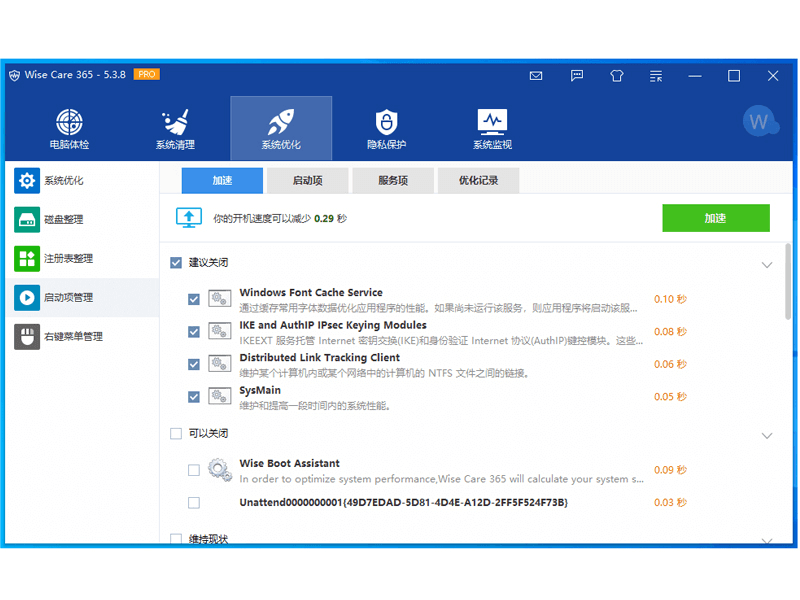Click the vertical scrollbar thumb
This screenshot has height=600, width=800.
click(788, 282)
